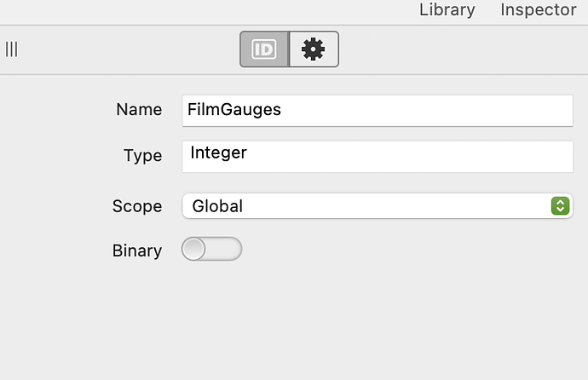Screen dimensions: 588x380
Task: Open the Scope dropdown showing Global
Action: (x=378, y=205)
